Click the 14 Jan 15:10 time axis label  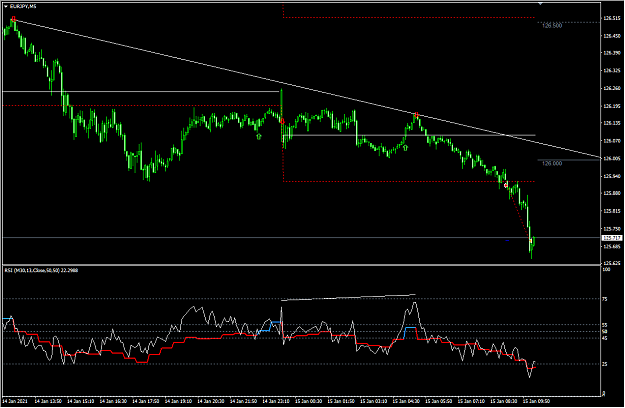[81, 401]
